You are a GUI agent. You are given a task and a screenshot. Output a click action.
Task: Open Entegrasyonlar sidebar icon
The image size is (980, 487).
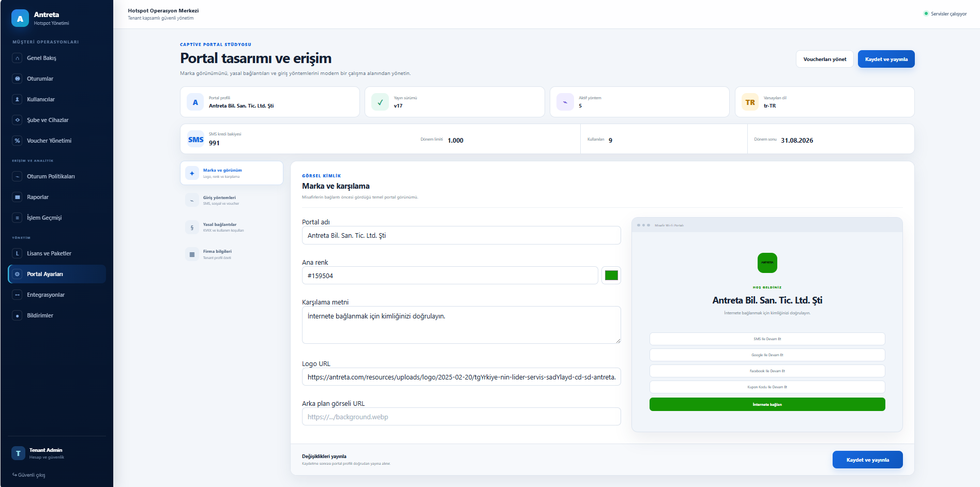[18, 295]
